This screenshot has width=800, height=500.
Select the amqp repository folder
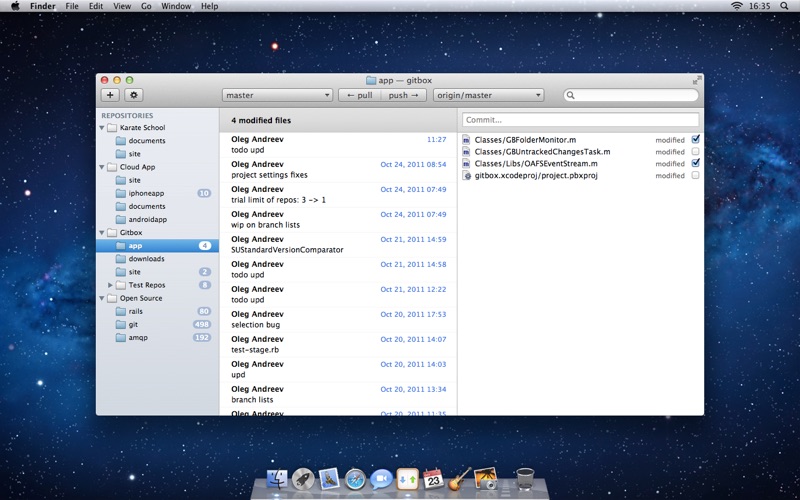[x=157, y=338]
